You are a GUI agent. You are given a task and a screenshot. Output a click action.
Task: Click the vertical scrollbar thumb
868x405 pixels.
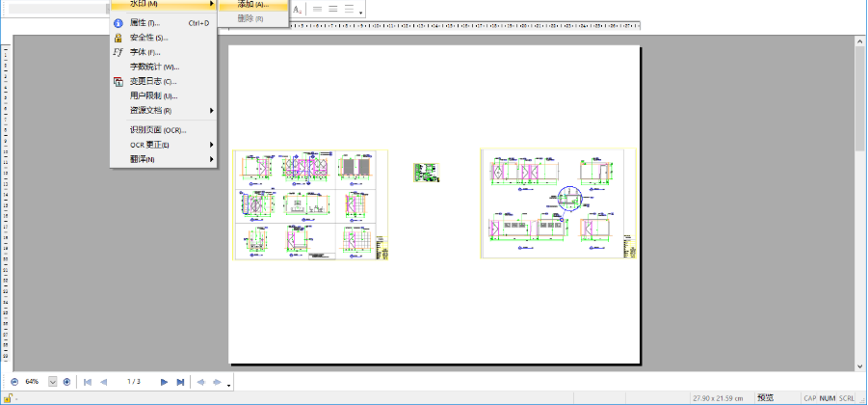click(859, 98)
